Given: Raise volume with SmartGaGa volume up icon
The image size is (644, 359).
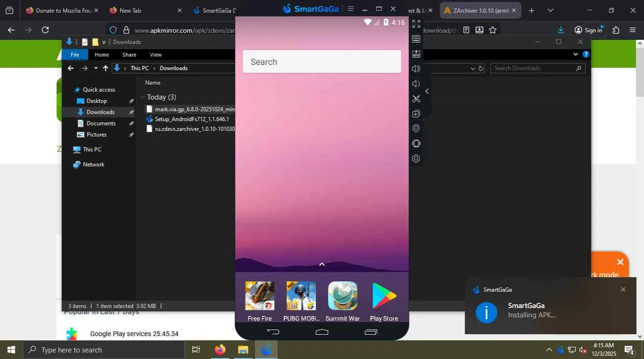Looking at the screenshot, I should pyautogui.click(x=416, y=69).
